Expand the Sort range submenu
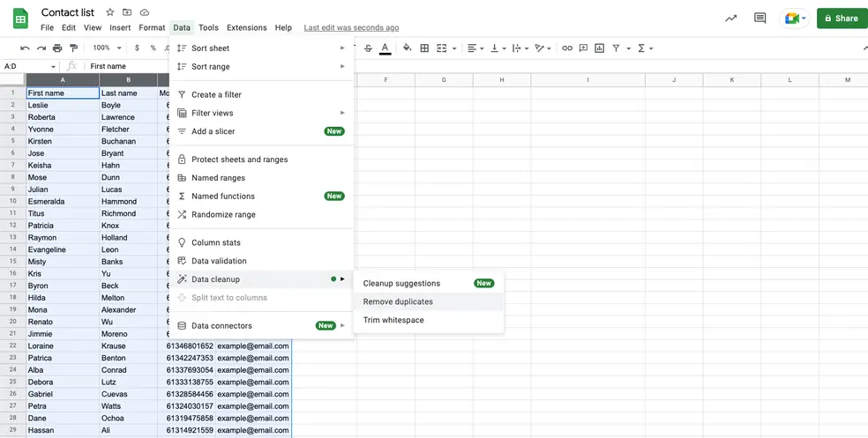 tap(261, 66)
